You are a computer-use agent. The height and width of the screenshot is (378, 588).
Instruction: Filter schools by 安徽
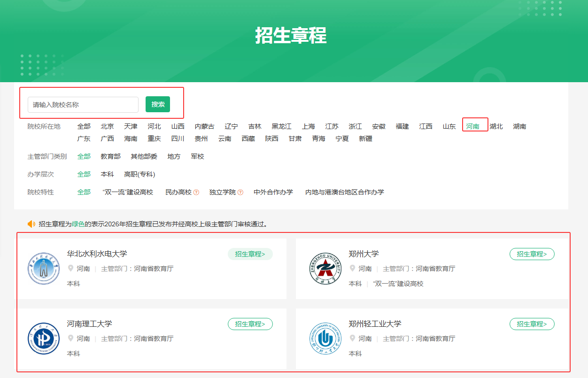click(x=379, y=126)
